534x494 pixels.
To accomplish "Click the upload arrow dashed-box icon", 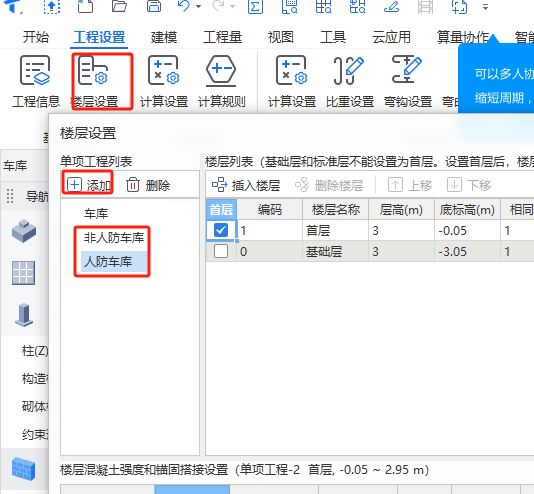I will 52,6.
